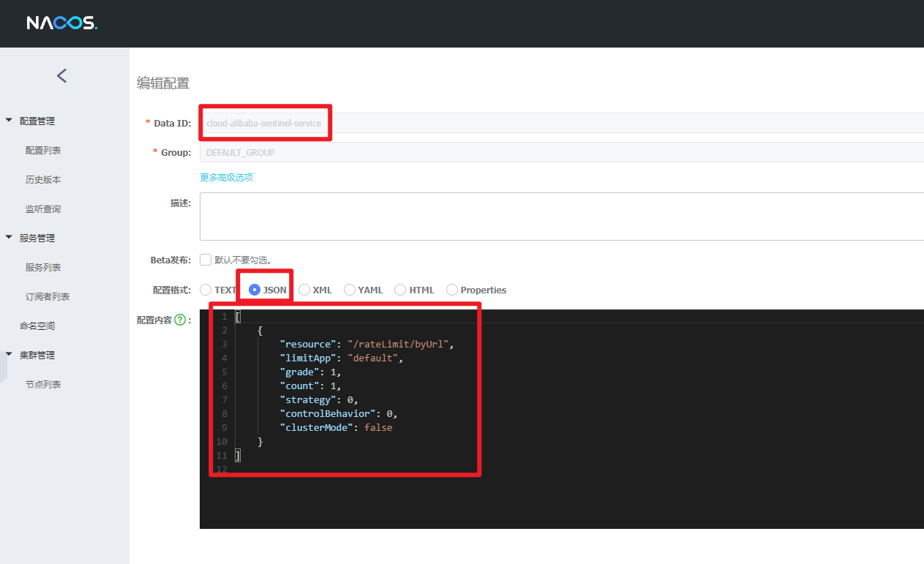Open 服务列表 in the sidebar
The image size is (924, 564).
[43, 267]
